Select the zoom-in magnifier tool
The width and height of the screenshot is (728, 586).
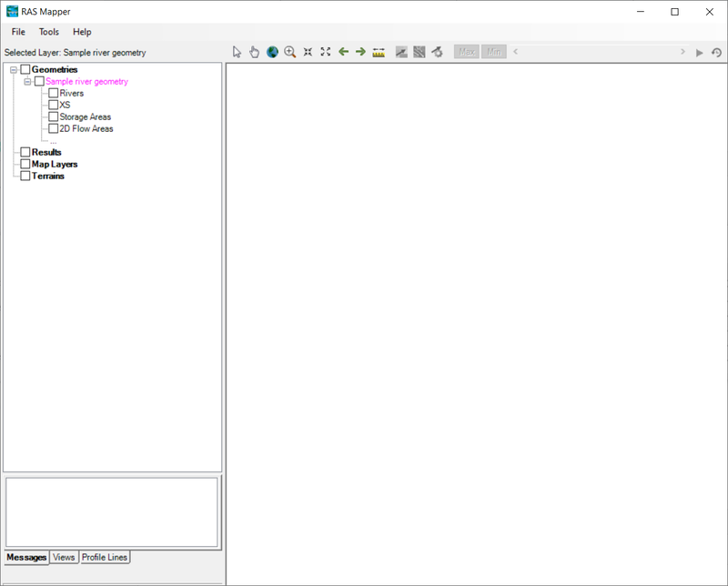pos(290,52)
